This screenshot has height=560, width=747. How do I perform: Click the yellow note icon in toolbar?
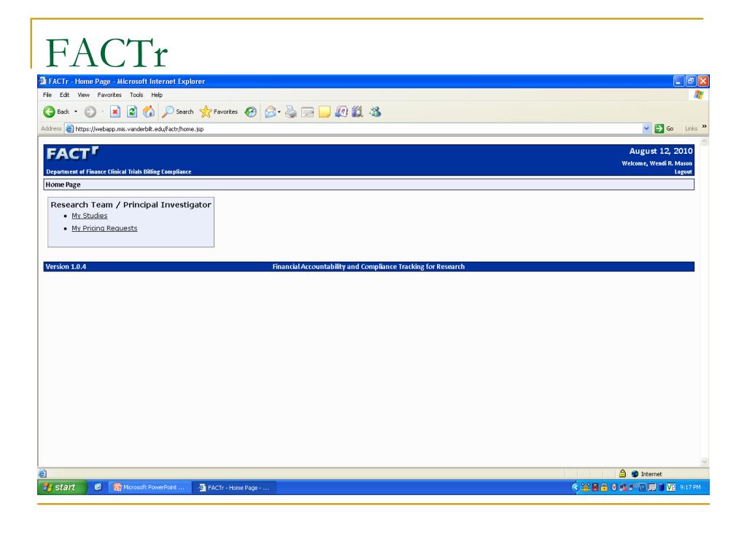pos(325,112)
